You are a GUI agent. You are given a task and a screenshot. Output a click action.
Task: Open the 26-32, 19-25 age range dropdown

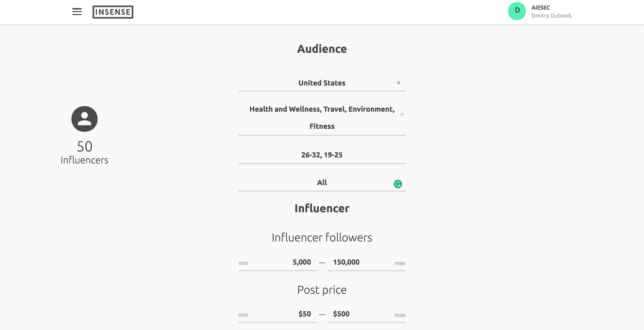(x=321, y=155)
